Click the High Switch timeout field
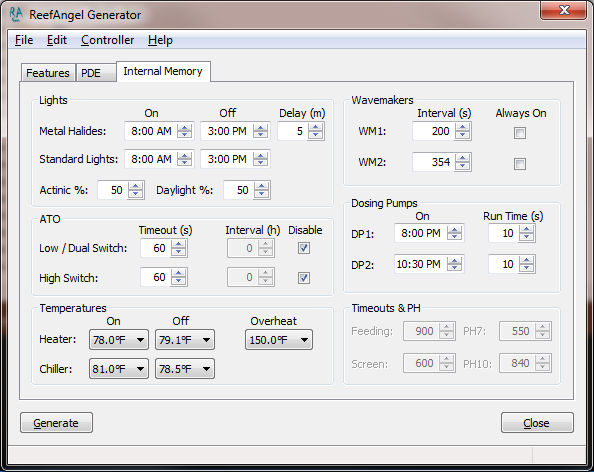This screenshot has width=594, height=472. click(156, 278)
